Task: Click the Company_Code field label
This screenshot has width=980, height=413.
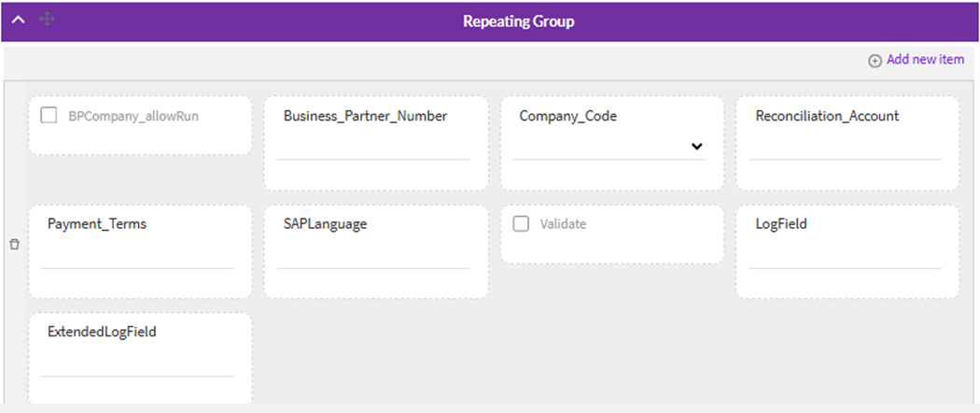Action: point(567,117)
